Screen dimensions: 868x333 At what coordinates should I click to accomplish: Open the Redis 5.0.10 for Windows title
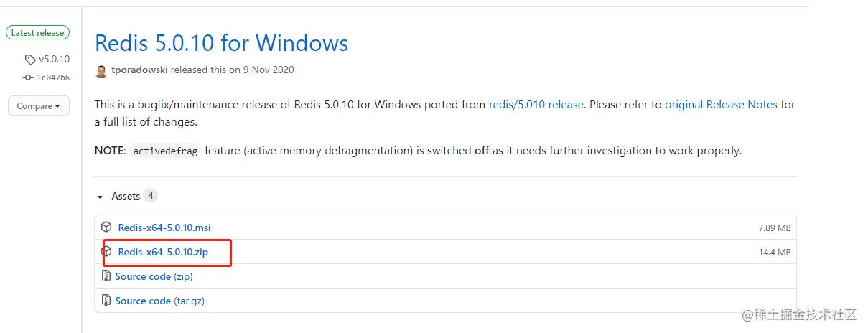coord(221,43)
